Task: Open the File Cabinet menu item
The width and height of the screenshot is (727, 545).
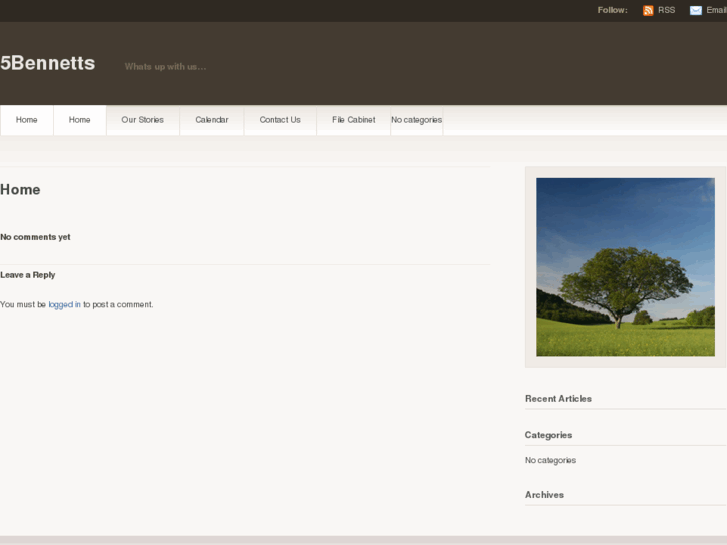Action: [x=353, y=120]
